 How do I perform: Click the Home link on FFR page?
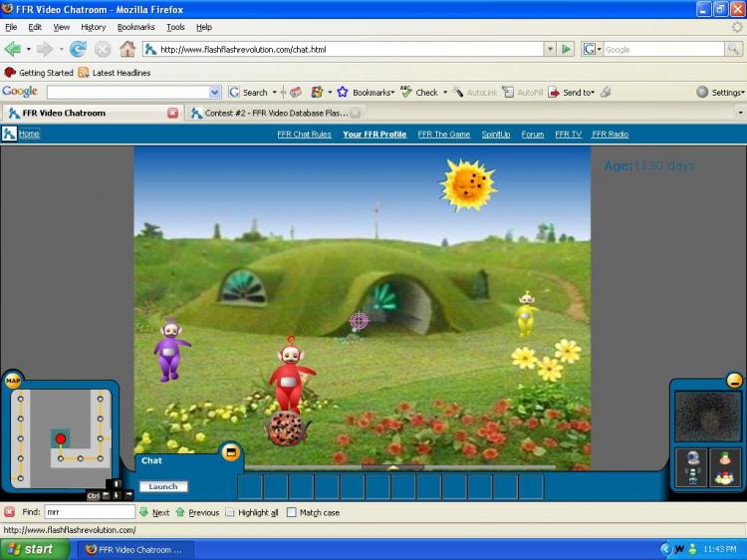pyautogui.click(x=29, y=134)
